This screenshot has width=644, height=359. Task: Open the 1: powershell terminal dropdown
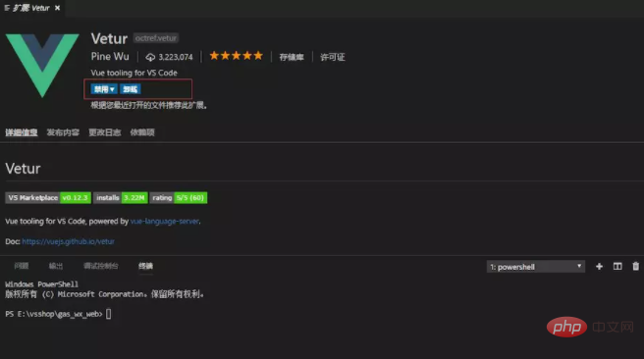click(x=536, y=267)
